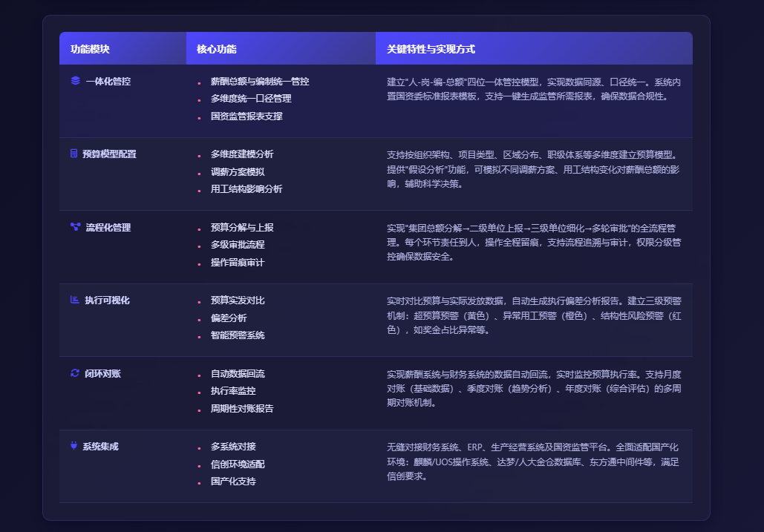
Task: Click the layers icon beside 一体化管控
Action: coord(75,81)
